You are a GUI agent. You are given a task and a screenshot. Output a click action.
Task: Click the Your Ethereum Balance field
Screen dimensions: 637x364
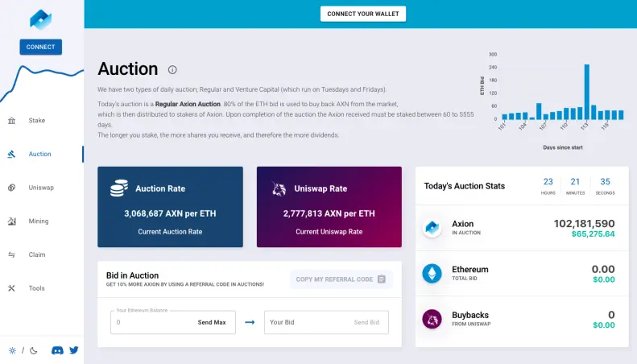173,322
